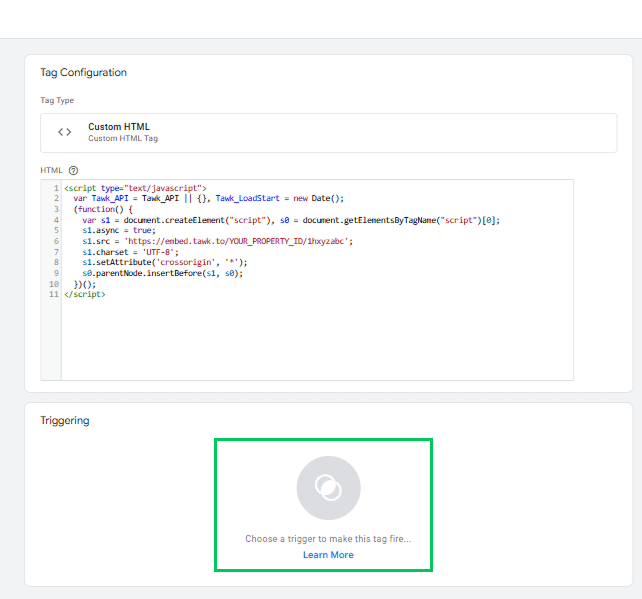Click the document.createElement code line

(291, 220)
